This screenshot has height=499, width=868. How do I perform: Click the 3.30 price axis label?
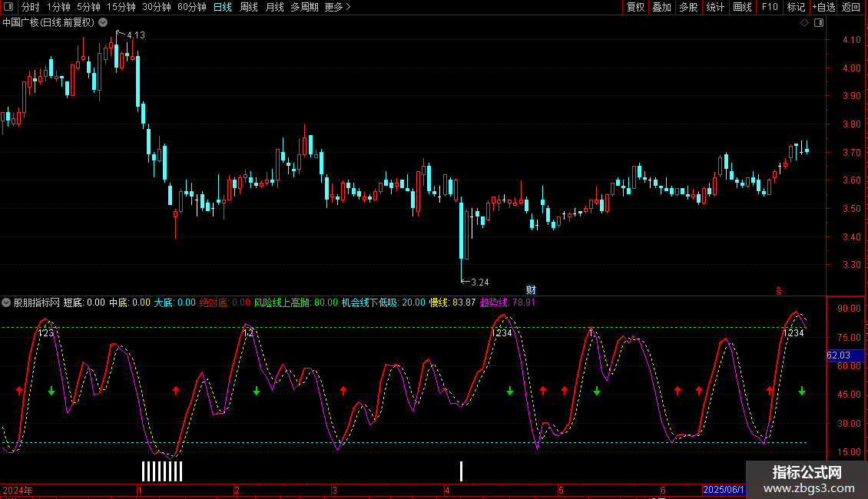point(852,265)
